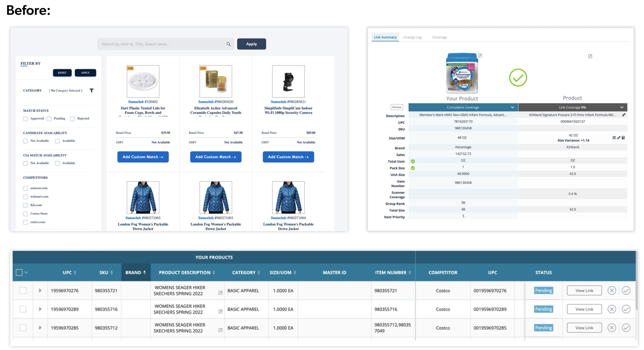Screen dimensions: 644x350
Task: Check the Approved match status box
Action: point(26,119)
